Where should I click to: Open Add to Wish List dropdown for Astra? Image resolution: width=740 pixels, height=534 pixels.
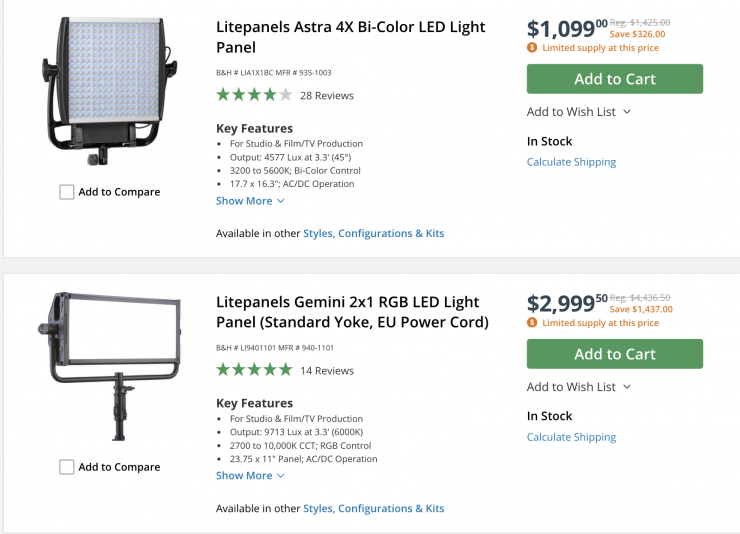tap(579, 112)
